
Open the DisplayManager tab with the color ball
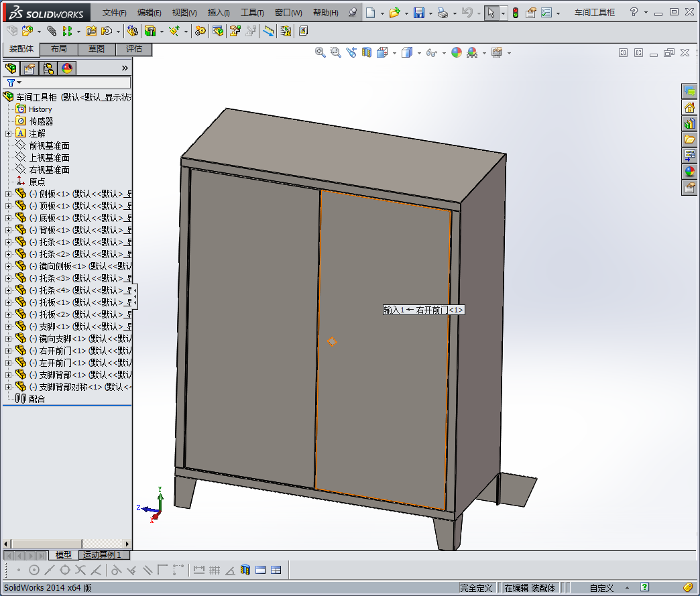67,68
